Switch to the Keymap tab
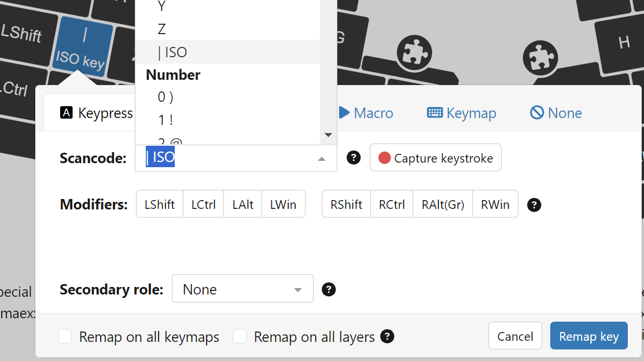The height and width of the screenshot is (361, 644). [462, 113]
